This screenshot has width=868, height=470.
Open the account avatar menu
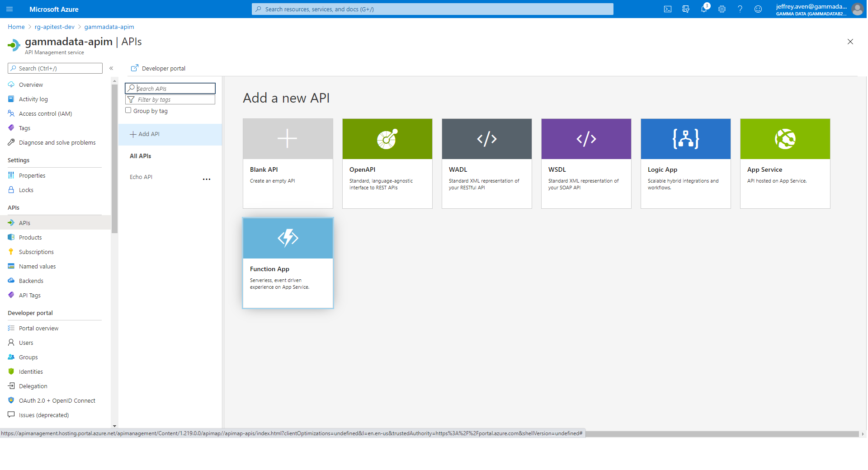coord(857,9)
